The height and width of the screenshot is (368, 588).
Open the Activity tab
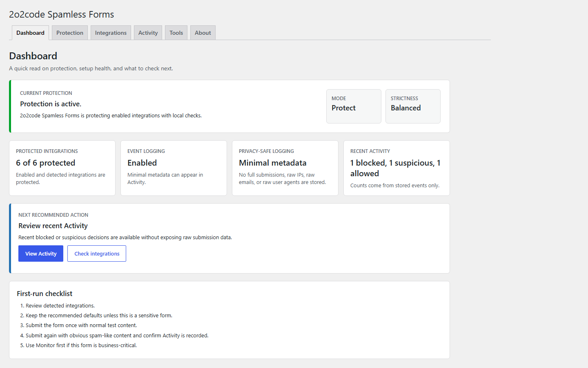click(x=148, y=33)
